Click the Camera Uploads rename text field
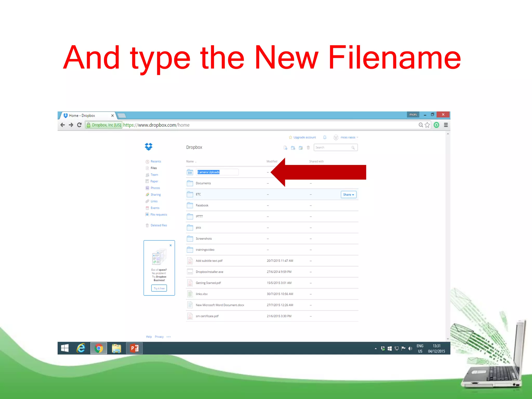 tap(217, 172)
